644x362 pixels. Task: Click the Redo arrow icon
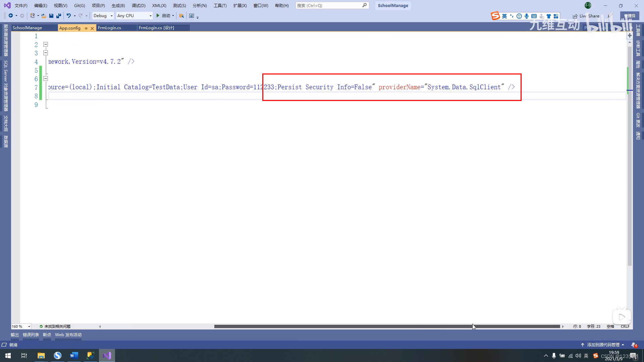point(80,16)
